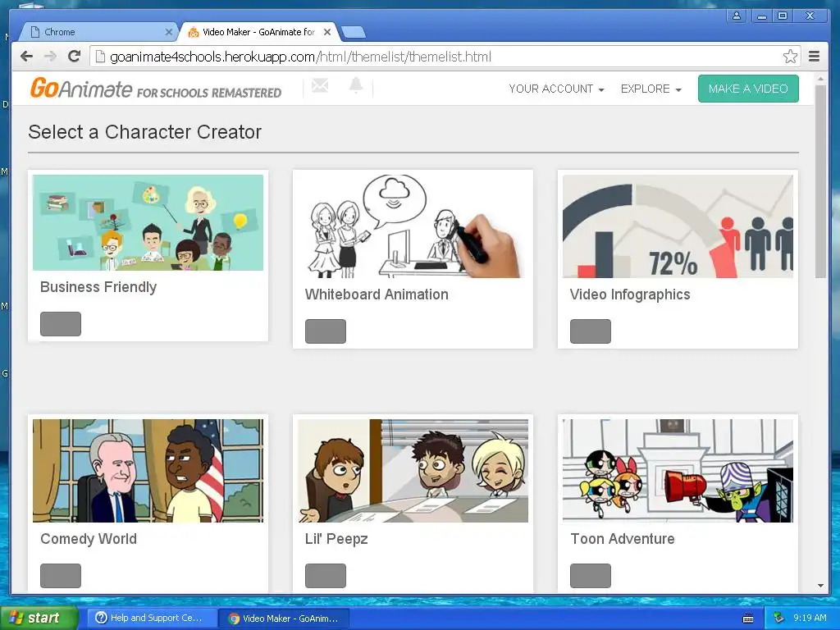
Task: Open the Whiteboard Animation theme thumbnail
Action: click(413, 226)
